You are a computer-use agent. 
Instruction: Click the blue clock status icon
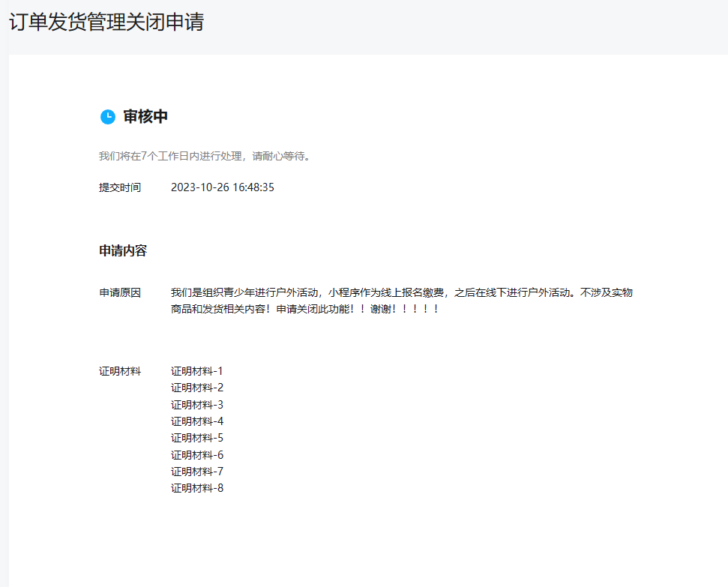click(x=108, y=116)
